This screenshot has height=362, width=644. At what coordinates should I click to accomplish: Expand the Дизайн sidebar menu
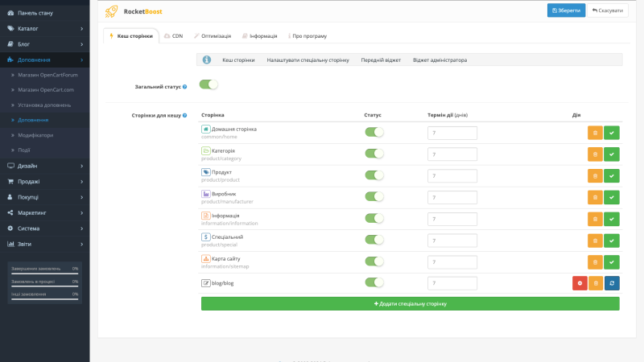(45, 166)
